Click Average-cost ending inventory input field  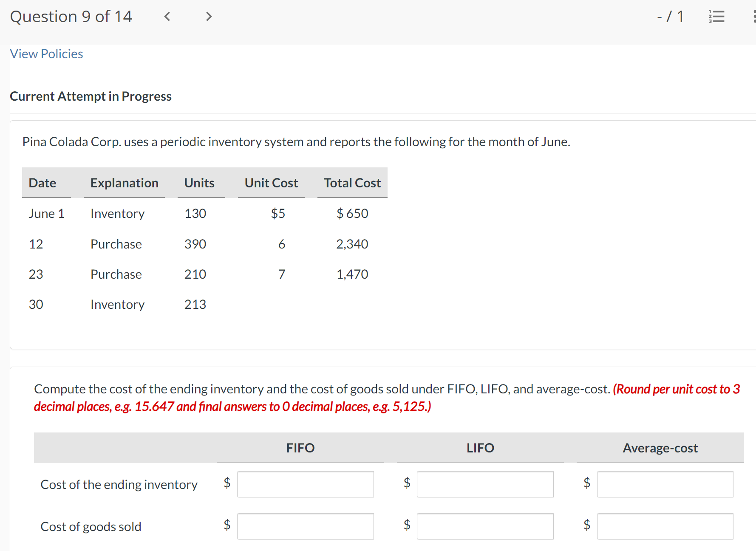[665, 484]
